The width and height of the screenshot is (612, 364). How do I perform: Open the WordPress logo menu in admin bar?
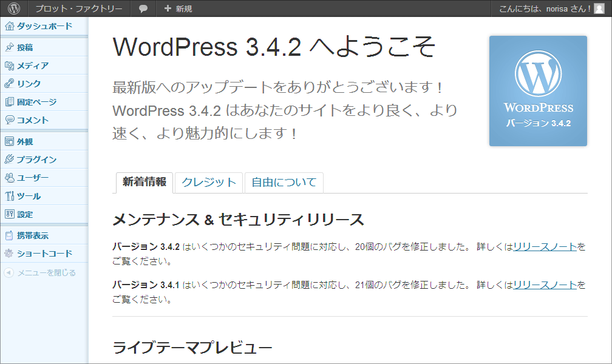(14, 8)
